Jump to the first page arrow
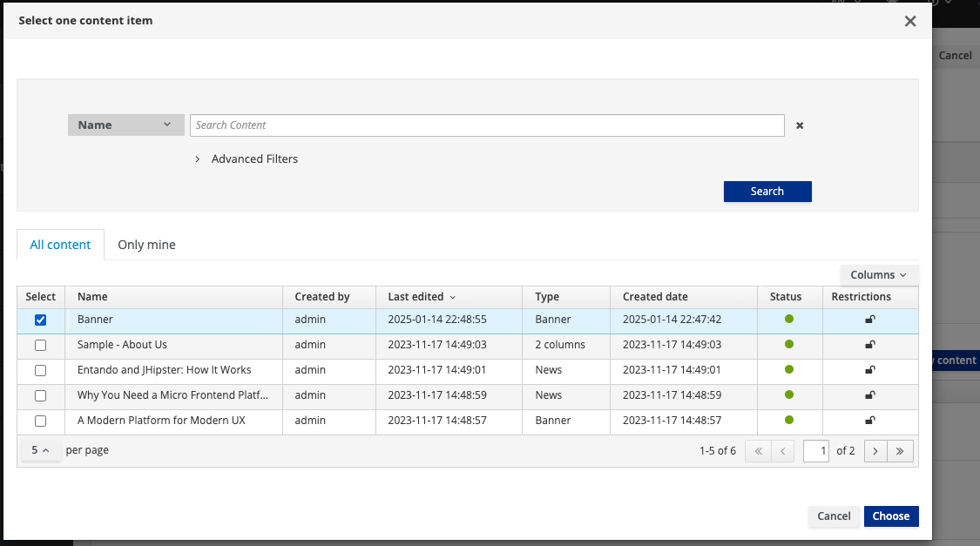This screenshot has width=980, height=546. tap(758, 451)
